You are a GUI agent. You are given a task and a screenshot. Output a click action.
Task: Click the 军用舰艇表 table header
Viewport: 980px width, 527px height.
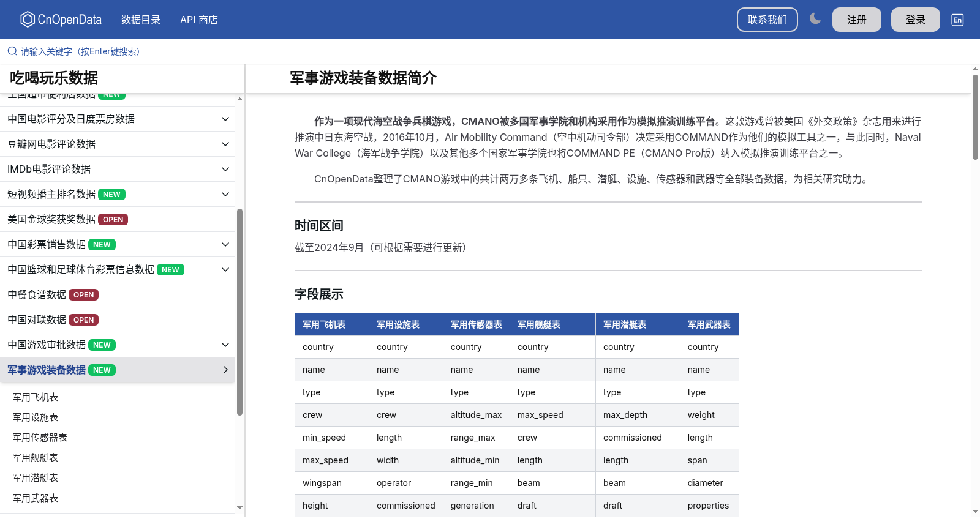tap(552, 324)
